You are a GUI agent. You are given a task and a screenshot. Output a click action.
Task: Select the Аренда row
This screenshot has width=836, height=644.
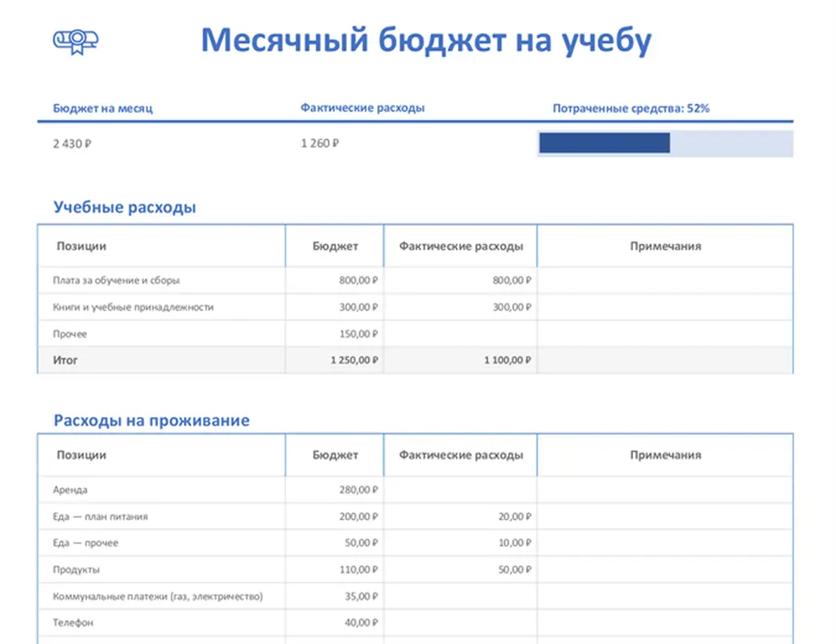coord(71,489)
